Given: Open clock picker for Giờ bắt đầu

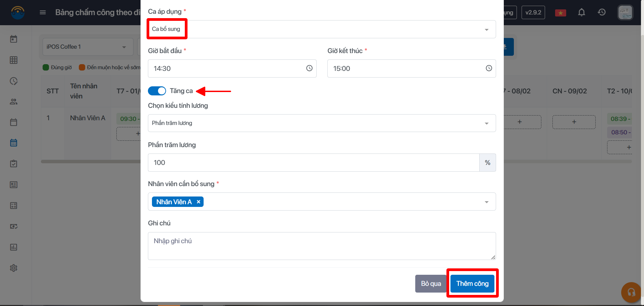Looking at the screenshot, I should pos(309,69).
